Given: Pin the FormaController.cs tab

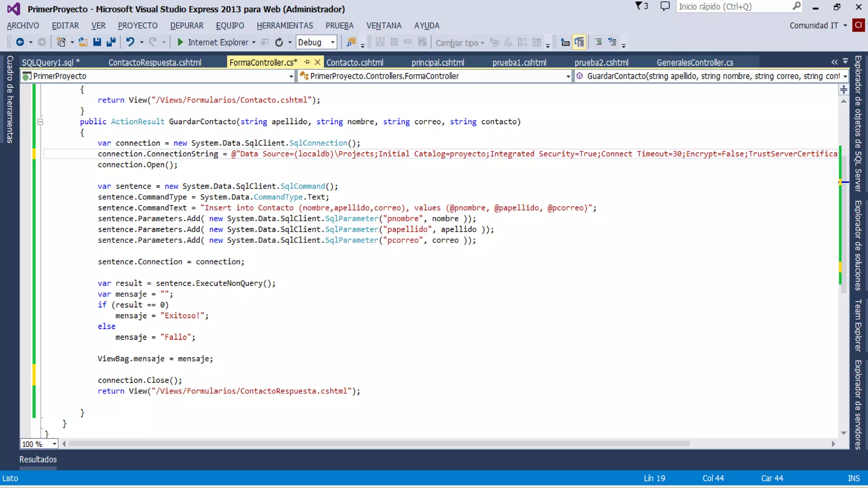Looking at the screenshot, I should (x=307, y=62).
